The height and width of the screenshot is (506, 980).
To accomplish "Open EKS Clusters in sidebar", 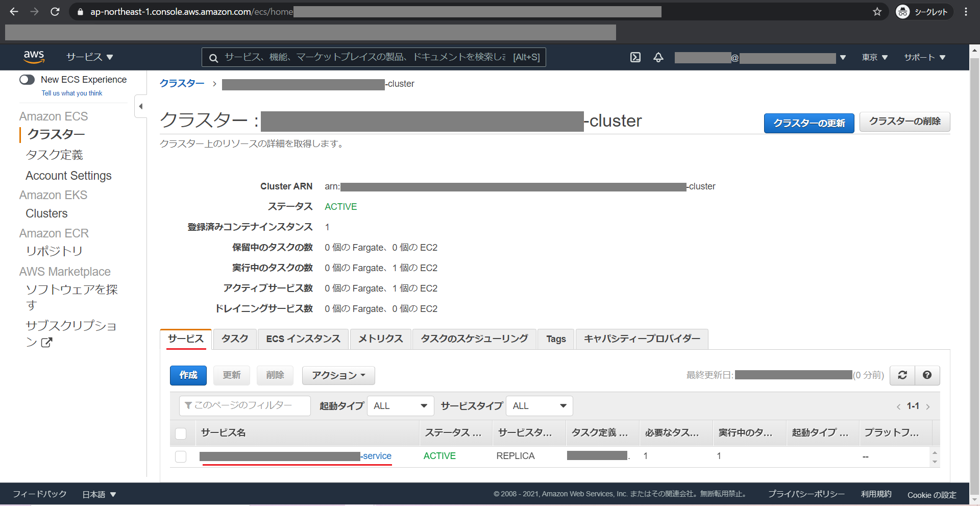I will (x=46, y=213).
